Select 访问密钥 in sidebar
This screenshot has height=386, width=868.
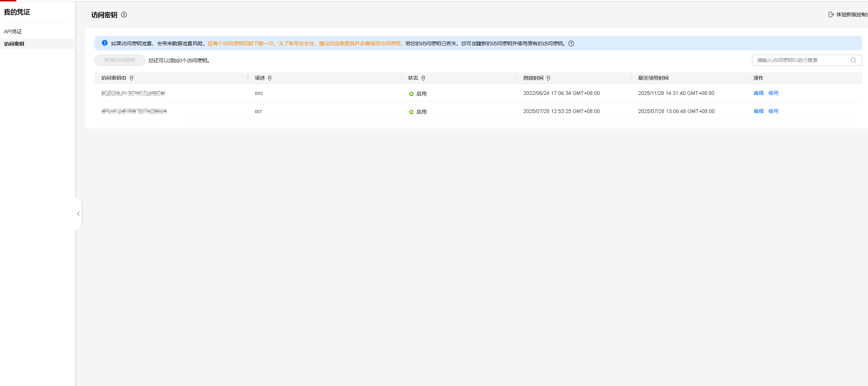click(14, 44)
